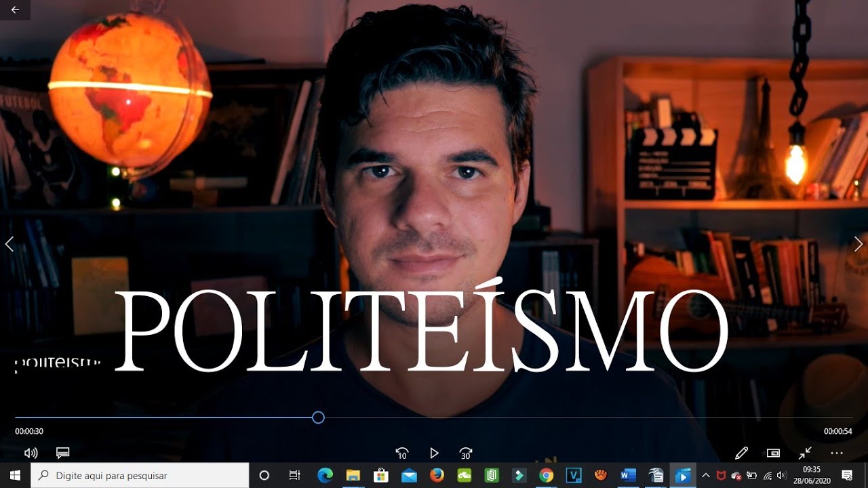Open the subtitles and captions menu
The width and height of the screenshot is (868, 488).
63,453
